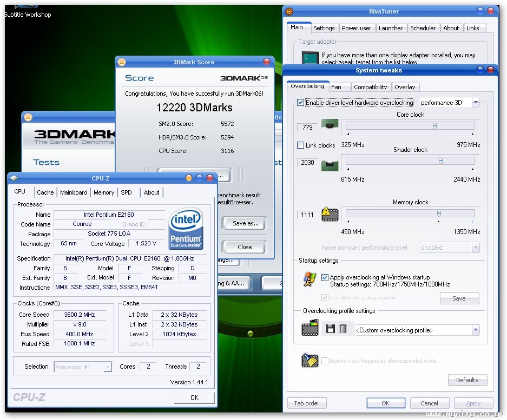Open the SPD tab in CPU-Z
Screen dimensions: 507x420
126,192
